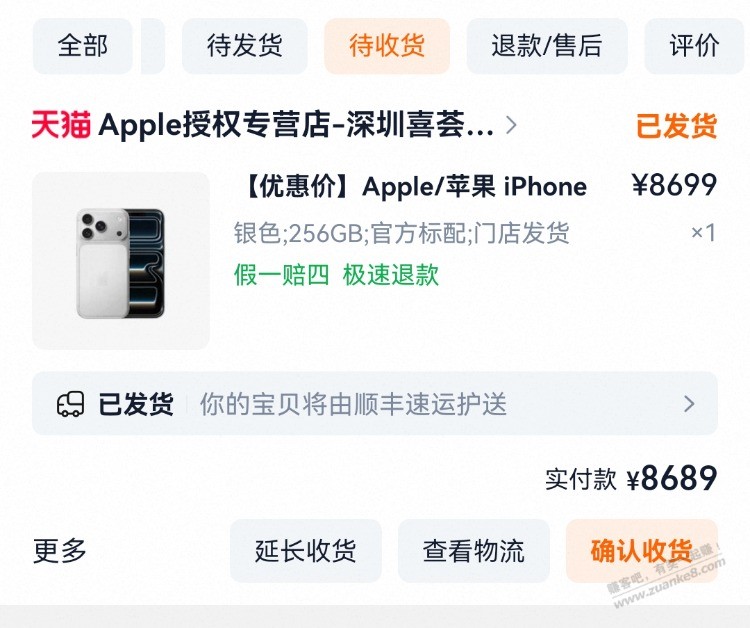Screen dimensions: 750x628
Task: Expand shipping details chevron arrow
Action: point(689,404)
